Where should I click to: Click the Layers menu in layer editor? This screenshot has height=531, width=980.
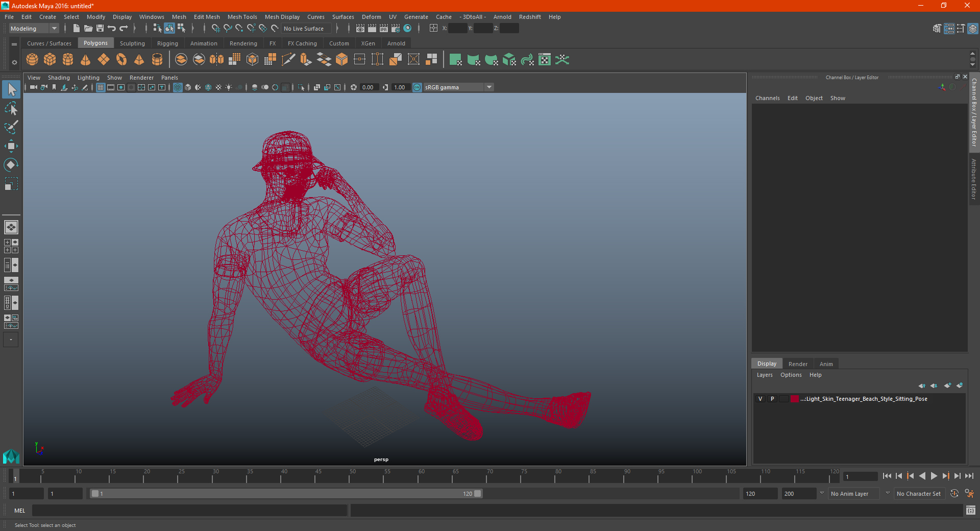(764, 375)
